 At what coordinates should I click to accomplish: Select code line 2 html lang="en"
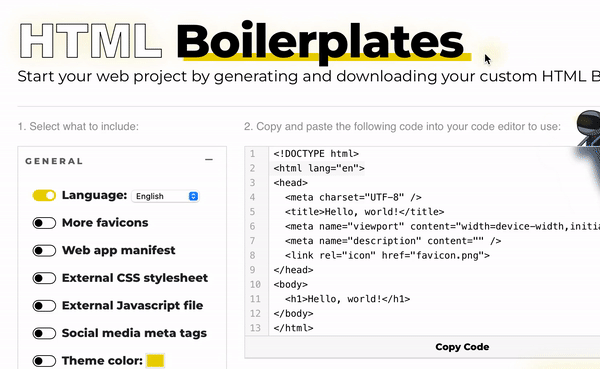(x=319, y=168)
